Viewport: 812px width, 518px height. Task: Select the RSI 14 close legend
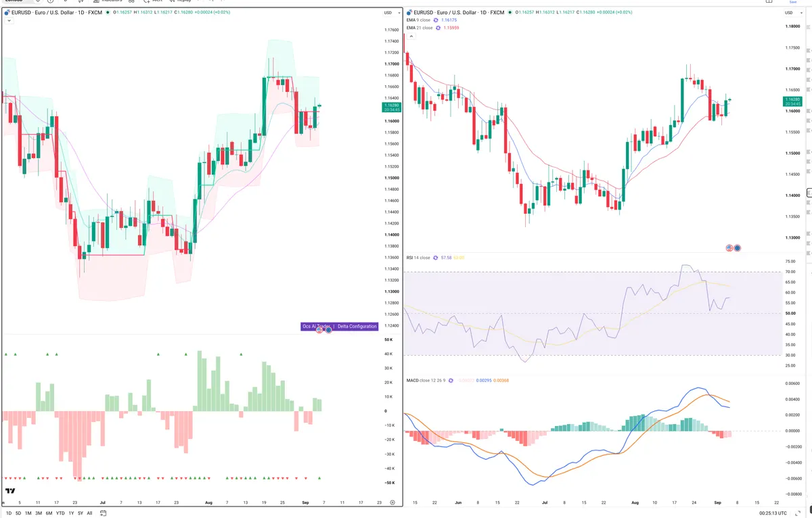click(x=418, y=258)
